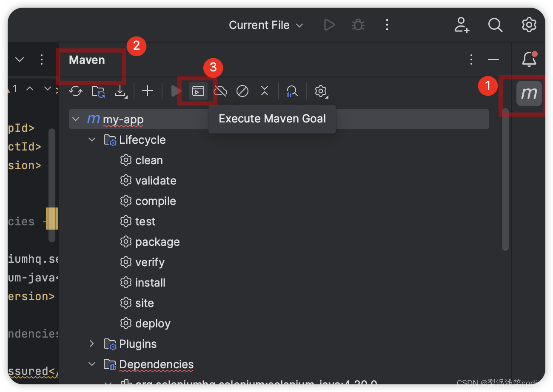Open Maven panel options kebab menu
The width and height of the screenshot is (553, 392).
[471, 60]
